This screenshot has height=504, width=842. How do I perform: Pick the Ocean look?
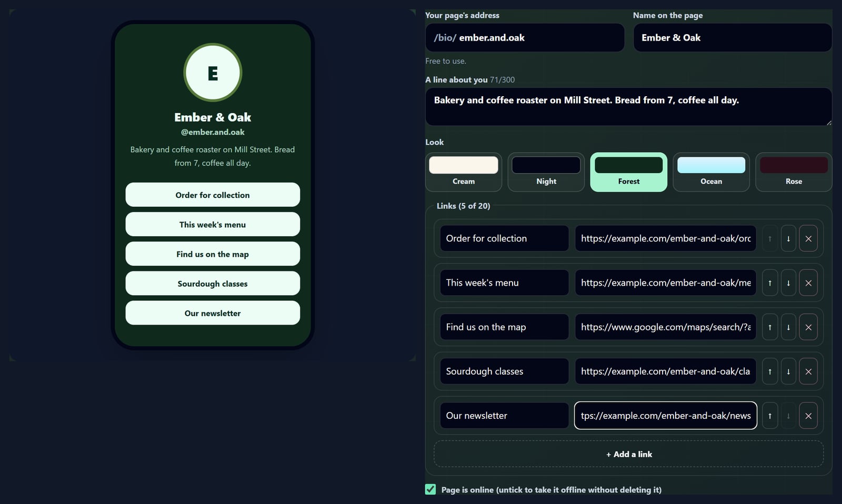[711, 172]
